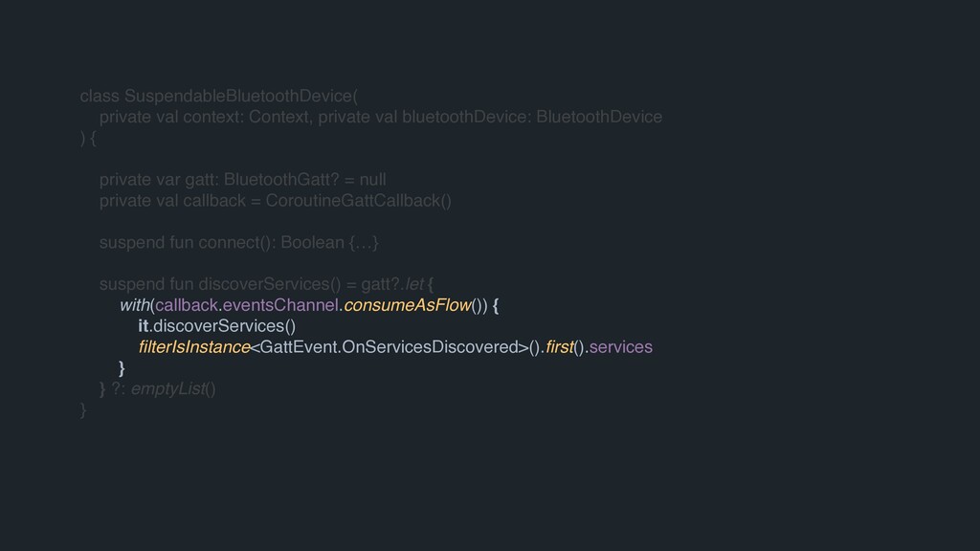Screen dimensions: 980x551
Task: Click the italic 'let' keyword
Action: (414, 284)
